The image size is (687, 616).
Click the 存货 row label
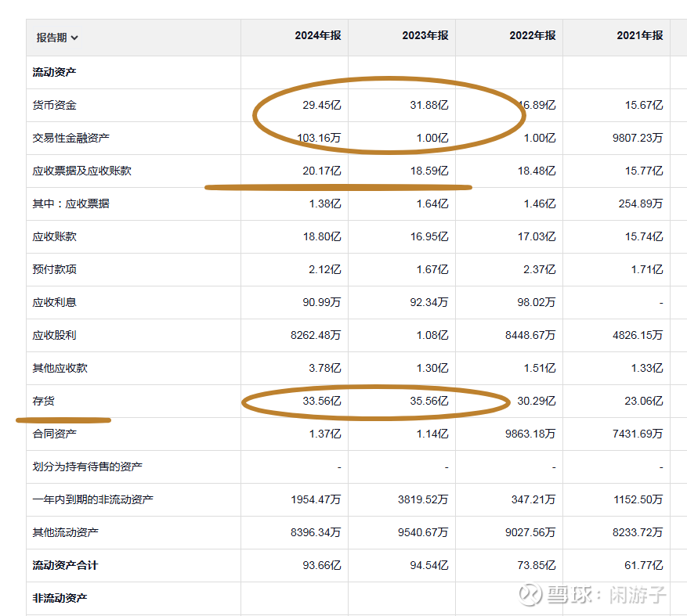click(43, 401)
